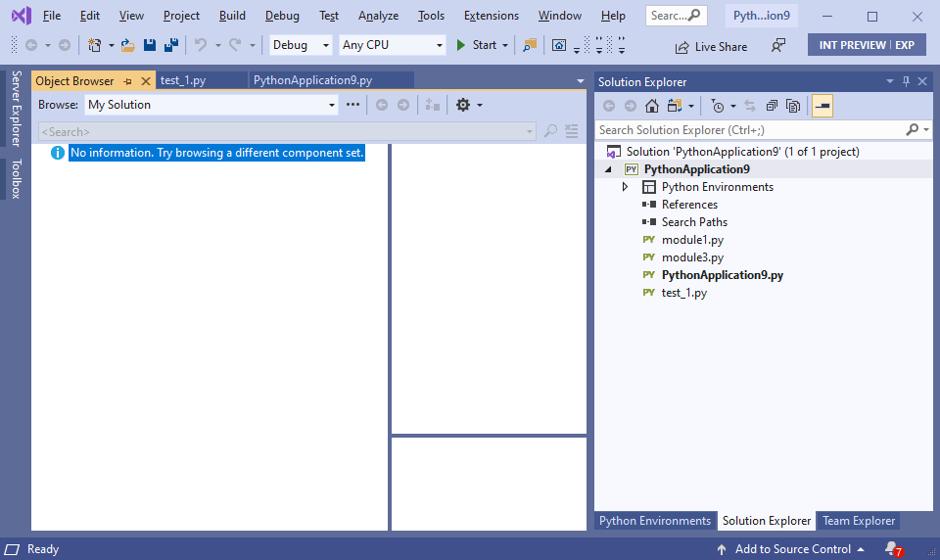Screen dimensions: 940x560
Task: Expand the Python Environments tree node
Action: coord(625,187)
